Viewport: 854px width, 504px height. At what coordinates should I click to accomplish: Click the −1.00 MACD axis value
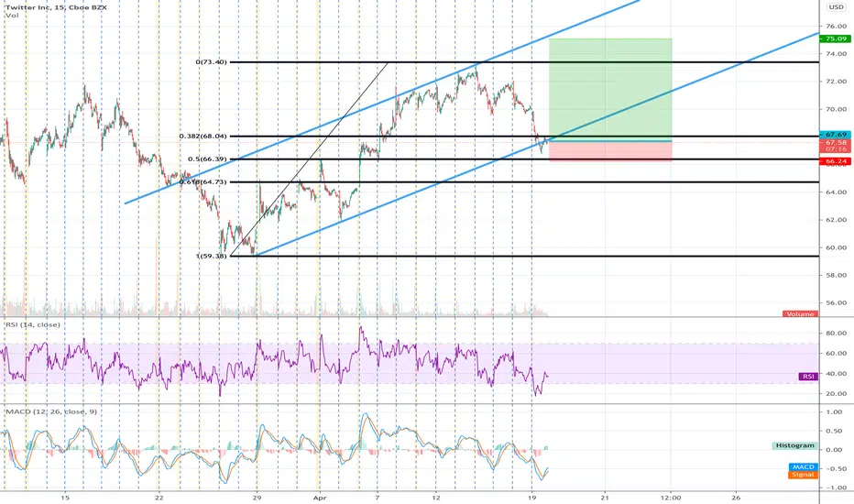[832, 488]
